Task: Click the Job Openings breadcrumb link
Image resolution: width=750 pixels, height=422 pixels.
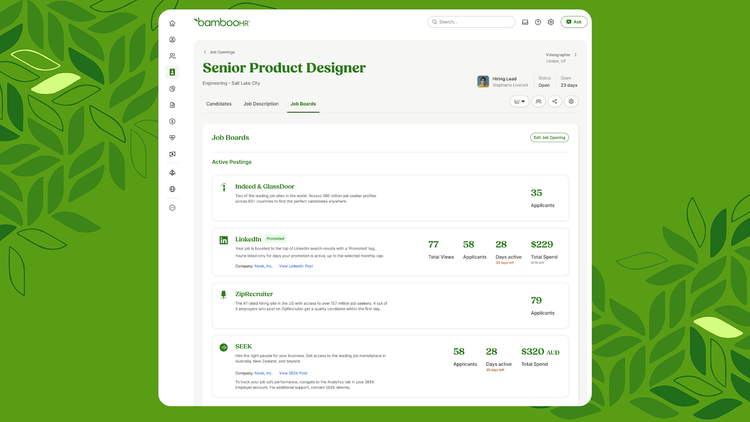Action: click(222, 52)
